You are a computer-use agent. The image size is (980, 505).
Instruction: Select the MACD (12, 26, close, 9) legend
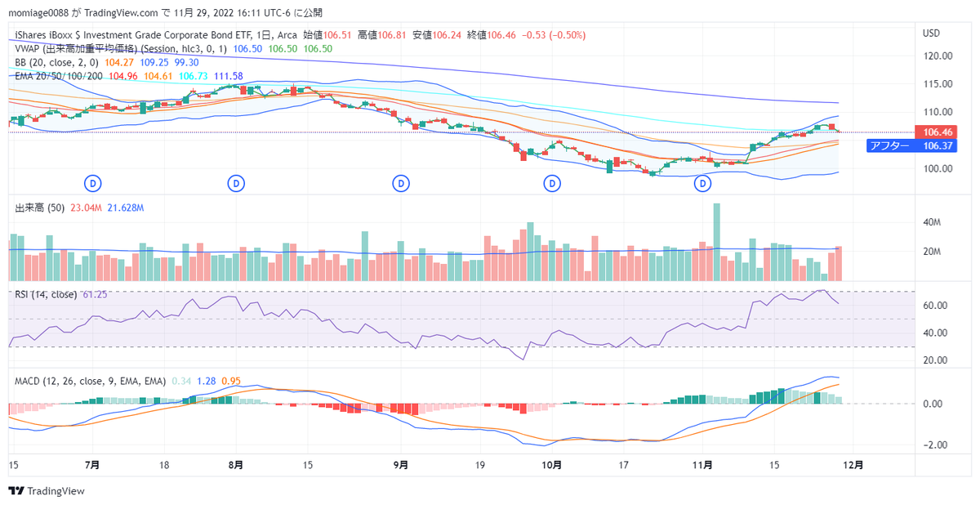coord(91,381)
